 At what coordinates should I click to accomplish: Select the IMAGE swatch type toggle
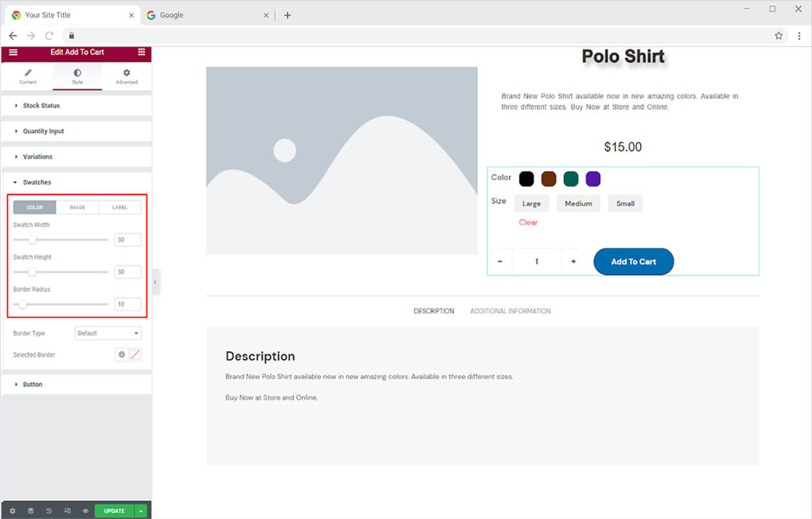click(x=77, y=207)
